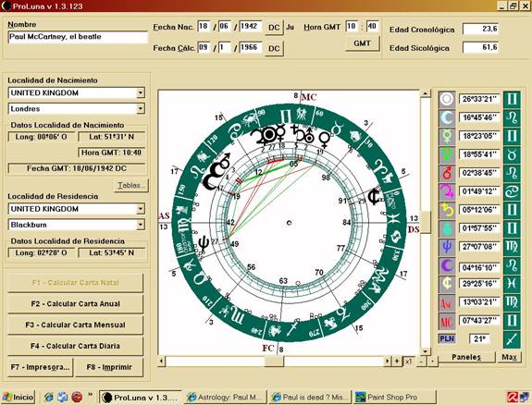Image resolution: width=532 pixels, height=405 pixels.
Task: Switch to Paint Shop Pro taskbar item
Action: 394,398
